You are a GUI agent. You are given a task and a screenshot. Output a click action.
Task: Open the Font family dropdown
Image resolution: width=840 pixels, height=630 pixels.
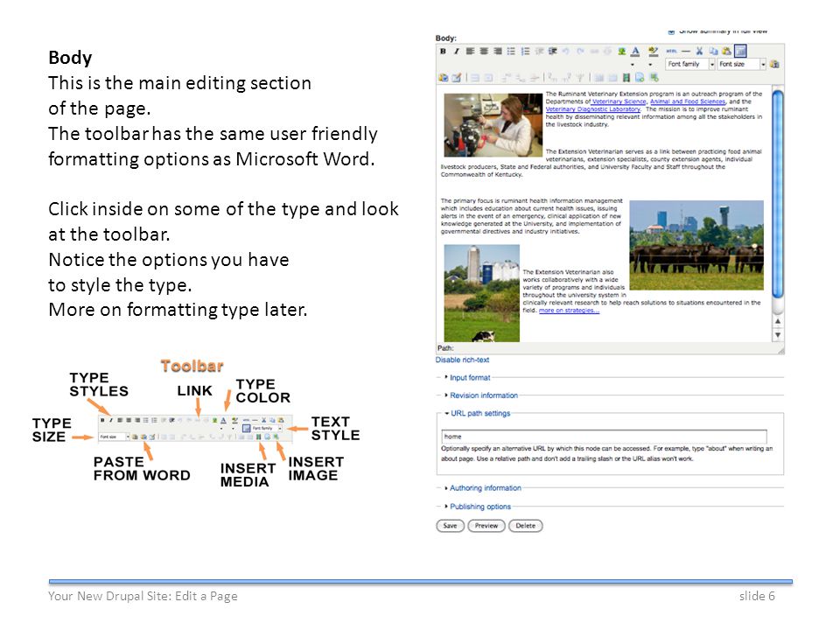point(690,64)
